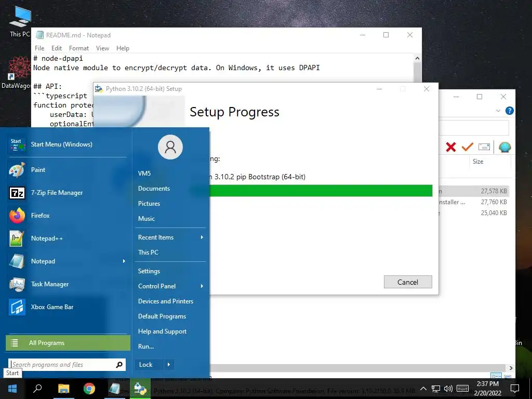This screenshot has width=532, height=399.
Task: Open Notepad's File menu
Action: [39, 48]
